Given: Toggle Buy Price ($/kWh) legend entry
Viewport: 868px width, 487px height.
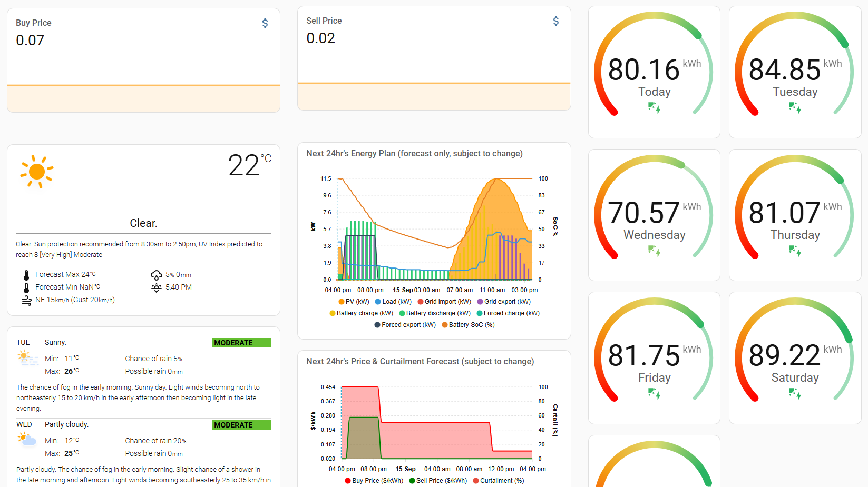Looking at the screenshot, I should (374, 481).
